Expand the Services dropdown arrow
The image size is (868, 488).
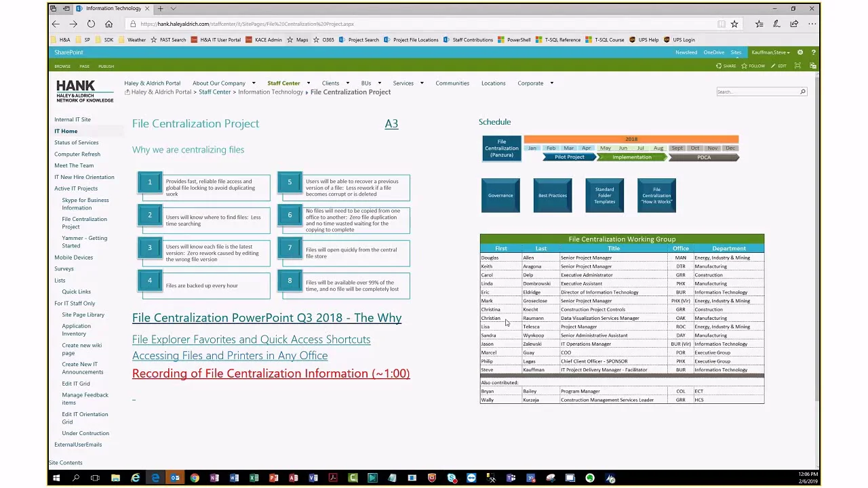421,83
